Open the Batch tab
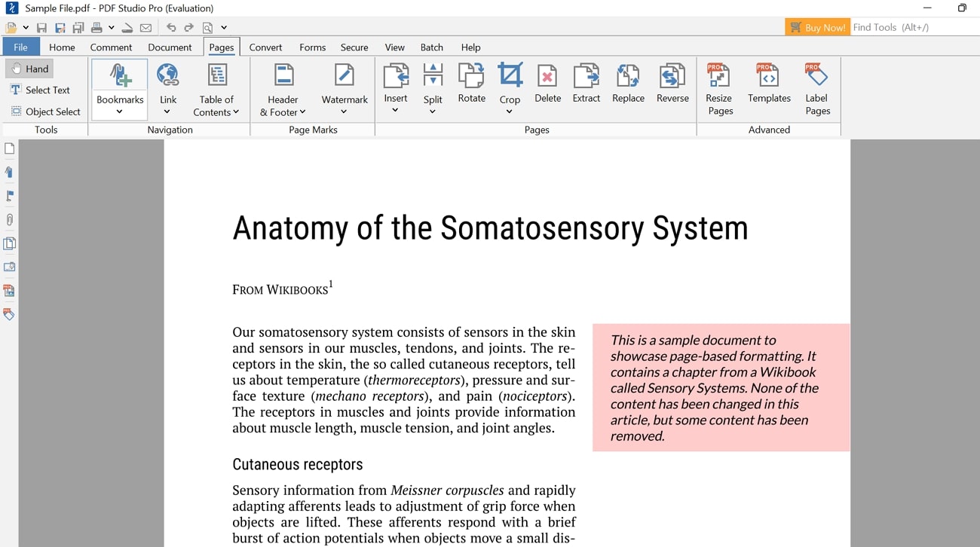Screen dimensions: 980x547 432,47
